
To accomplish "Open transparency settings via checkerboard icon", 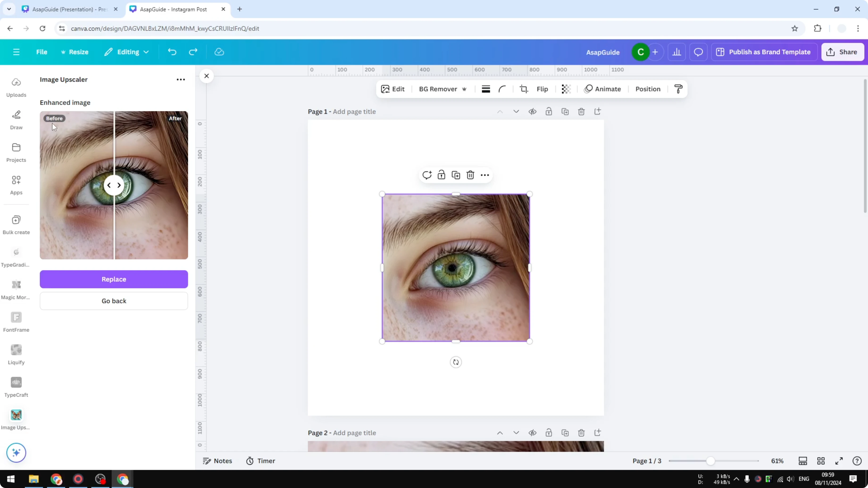I will [x=566, y=89].
